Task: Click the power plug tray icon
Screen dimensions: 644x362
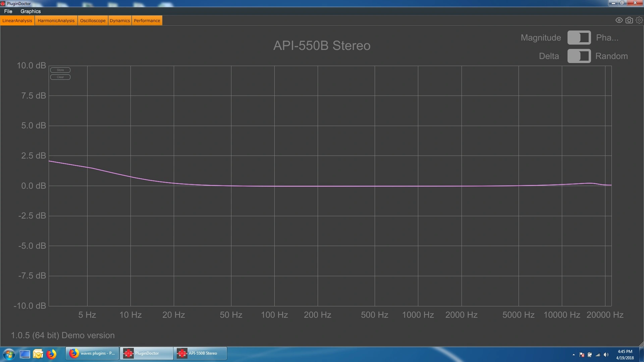Action: pyautogui.click(x=590, y=355)
